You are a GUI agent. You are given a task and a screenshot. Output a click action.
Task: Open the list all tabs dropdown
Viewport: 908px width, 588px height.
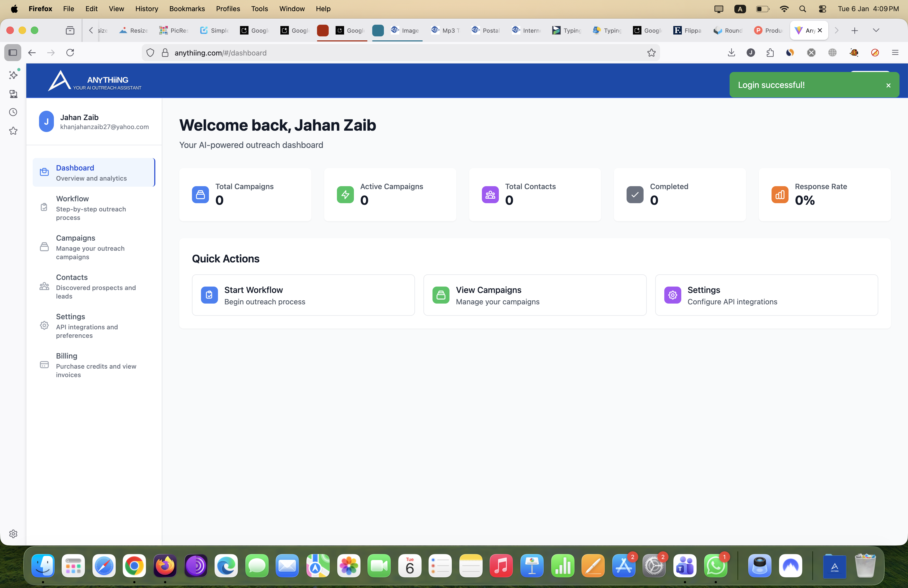pos(876,31)
